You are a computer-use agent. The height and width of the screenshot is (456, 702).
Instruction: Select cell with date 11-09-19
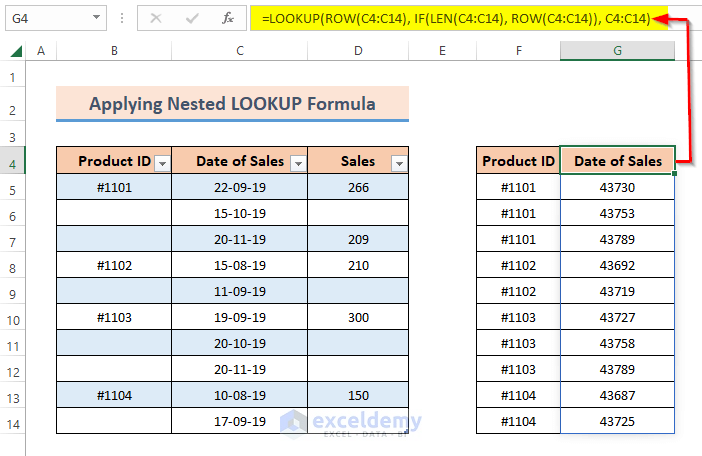click(x=240, y=291)
